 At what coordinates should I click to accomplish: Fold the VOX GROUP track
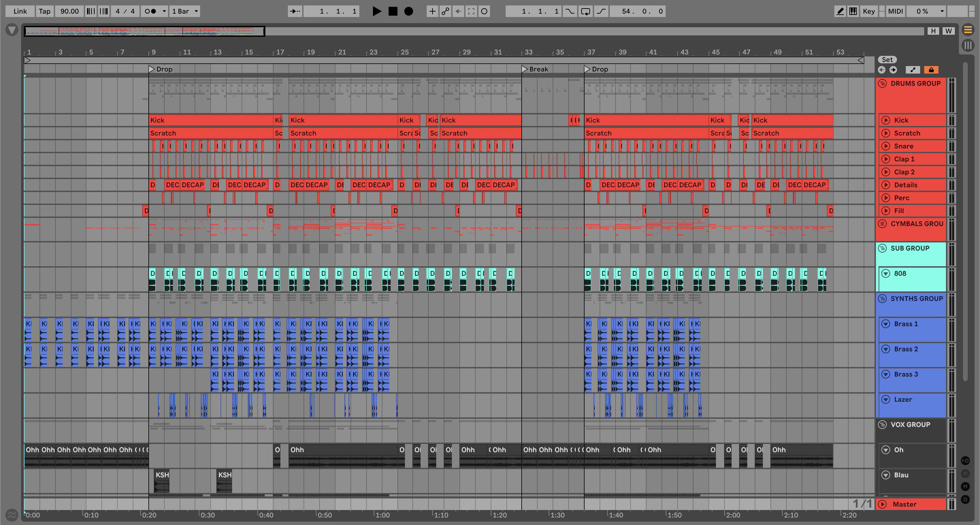tap(883, 425)
